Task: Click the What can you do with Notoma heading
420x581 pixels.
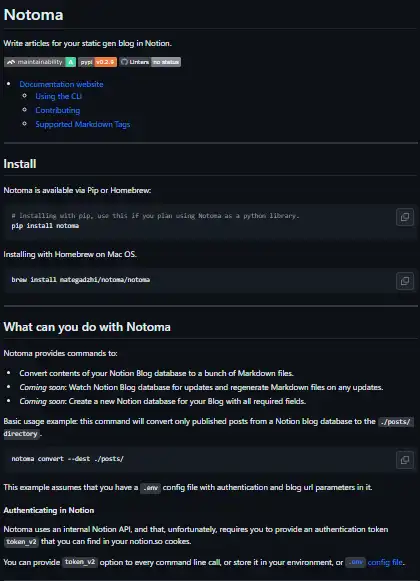Action: tap(87, 327)
